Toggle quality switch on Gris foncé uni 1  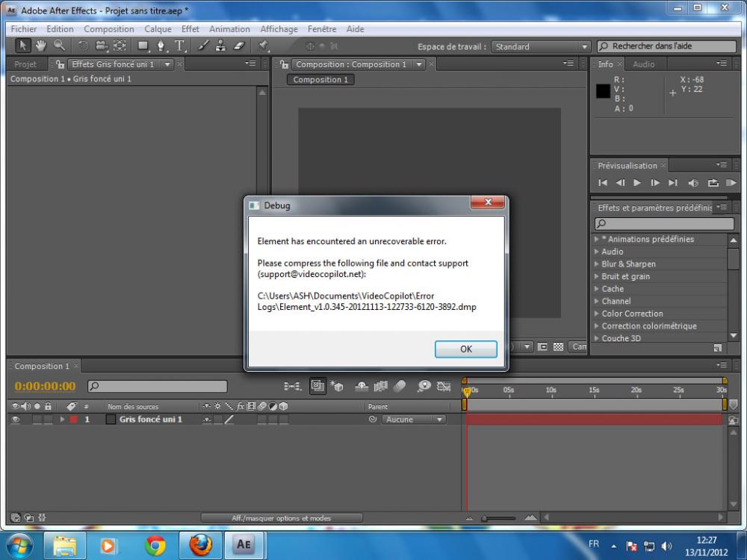click(x=229, y=420)
